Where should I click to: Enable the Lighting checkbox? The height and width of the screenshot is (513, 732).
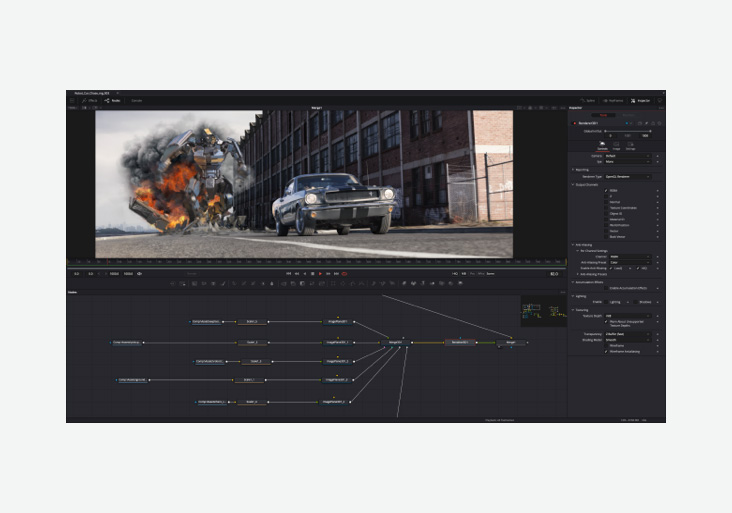(x=606, y=302)
